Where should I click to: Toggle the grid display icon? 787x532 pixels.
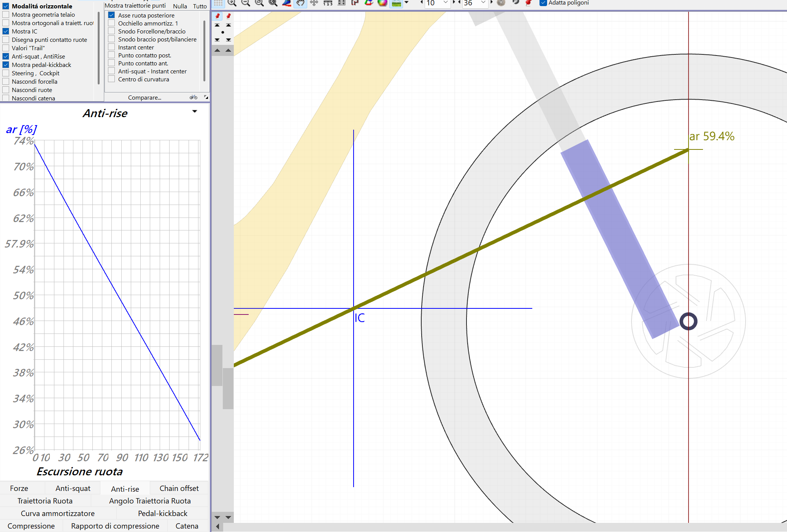(218, 3)
